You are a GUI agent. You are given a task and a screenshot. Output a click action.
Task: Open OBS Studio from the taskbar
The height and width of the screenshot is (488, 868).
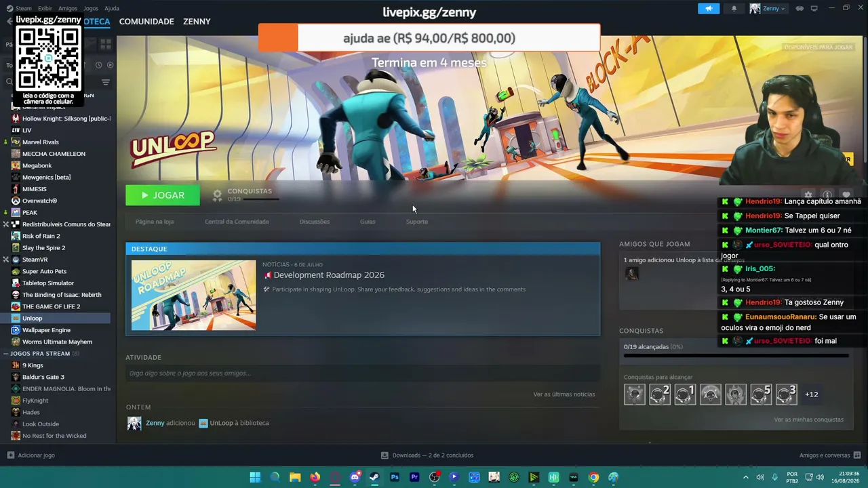pos(434,477)
